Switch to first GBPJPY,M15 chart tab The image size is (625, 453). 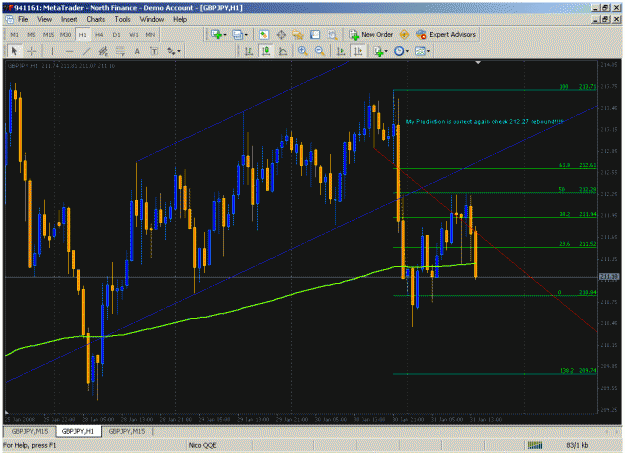click(x=30, y=431)
